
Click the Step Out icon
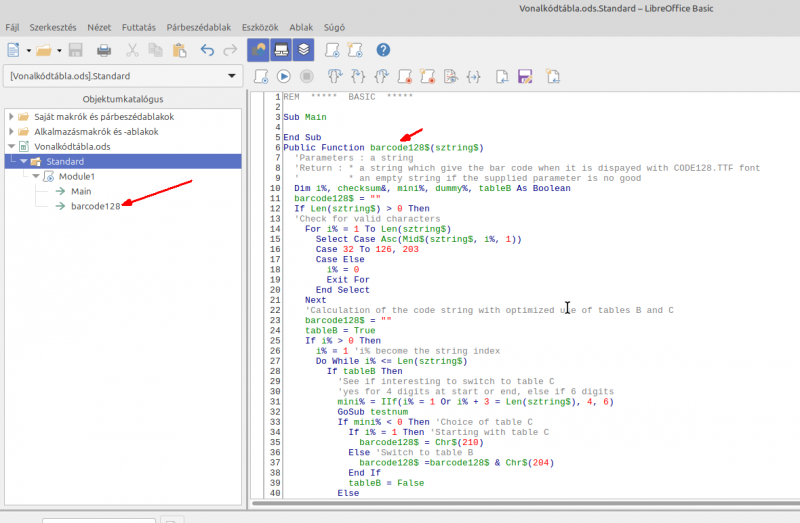coord(381,77)
